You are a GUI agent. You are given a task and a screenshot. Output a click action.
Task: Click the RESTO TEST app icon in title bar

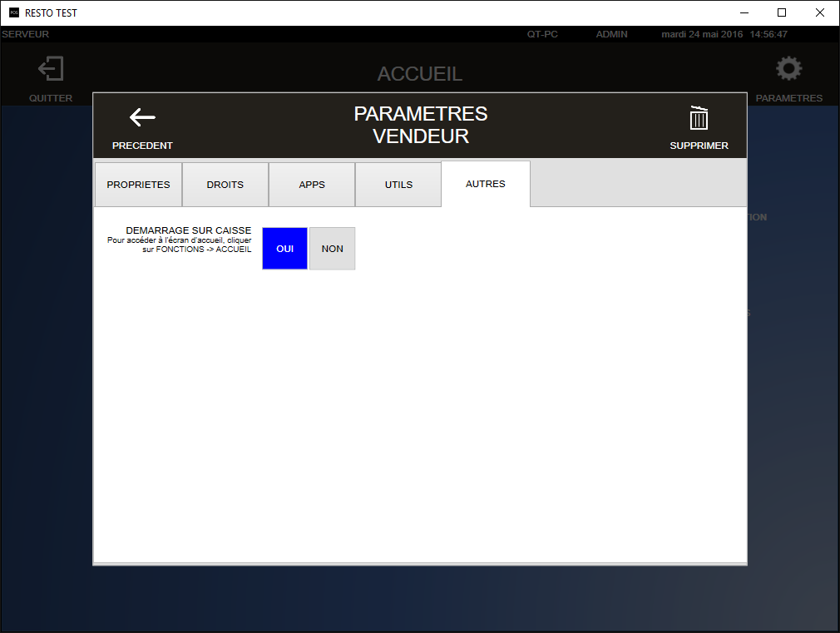click(x=14, y=12)
